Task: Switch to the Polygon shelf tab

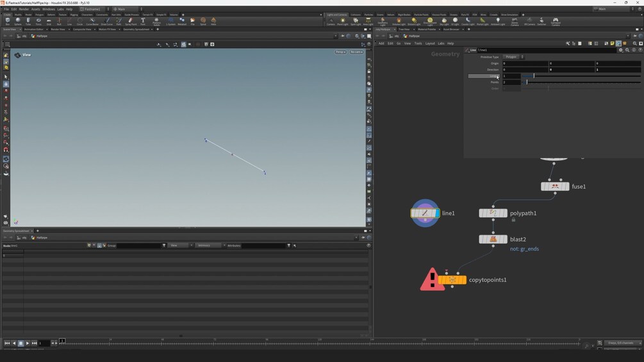Action: 40,15
